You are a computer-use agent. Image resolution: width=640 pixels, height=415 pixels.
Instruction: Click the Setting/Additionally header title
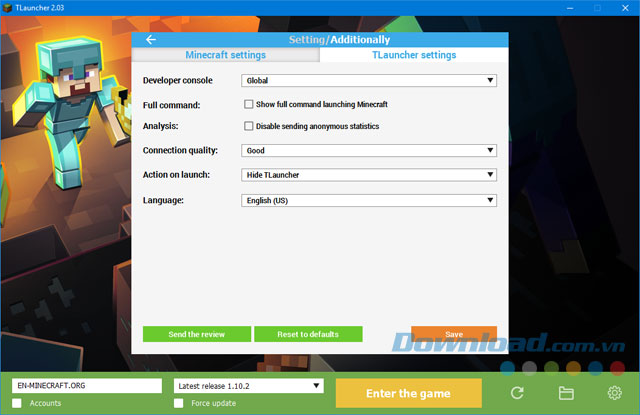(339, 40)
